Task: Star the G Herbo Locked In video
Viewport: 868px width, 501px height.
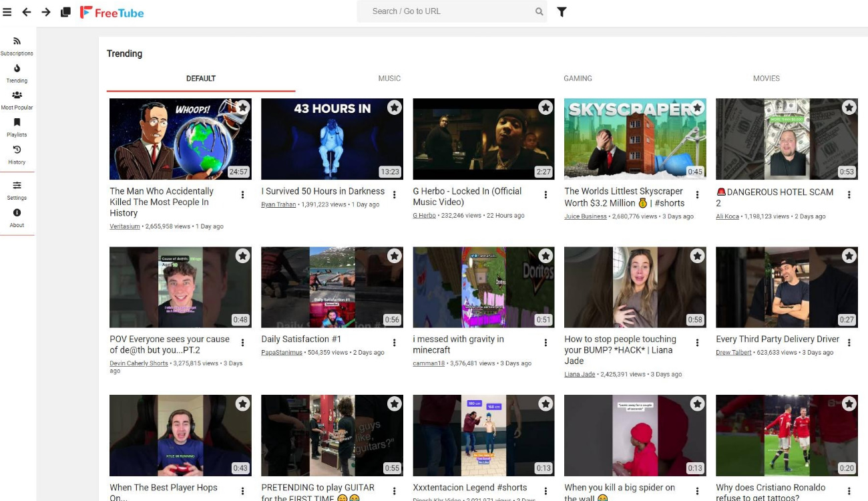Action: [546, 107]
